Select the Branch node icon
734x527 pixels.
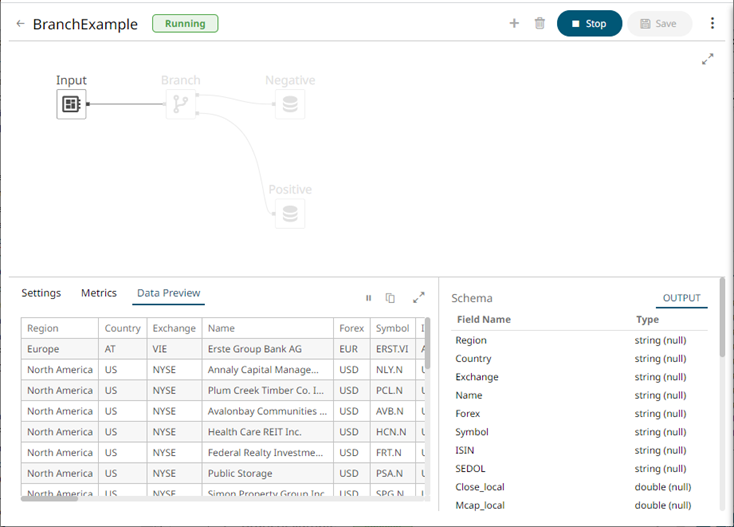coord(180,104)
